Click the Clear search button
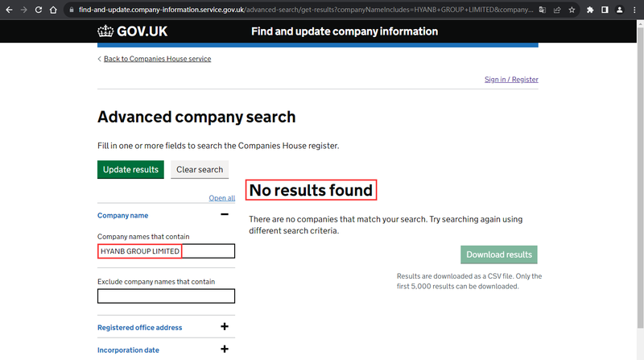This screenshot has width=644, height=360. 200,170
